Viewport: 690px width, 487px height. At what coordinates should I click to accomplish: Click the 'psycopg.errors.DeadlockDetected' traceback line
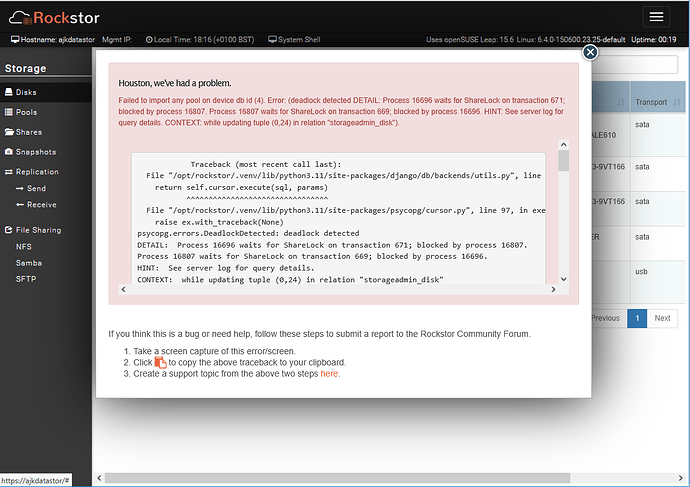tap(248, 233)
